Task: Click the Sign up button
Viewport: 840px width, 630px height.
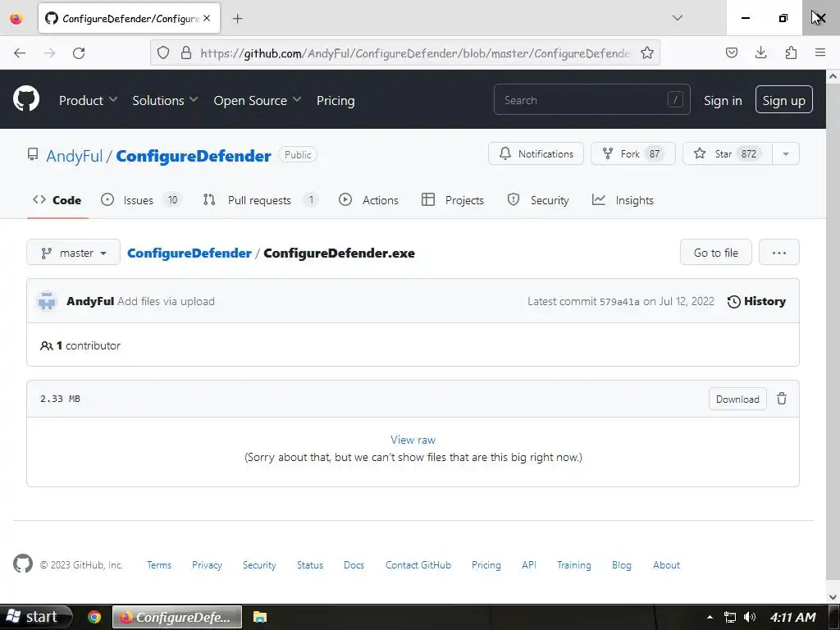Action: [x=783, y=99]
